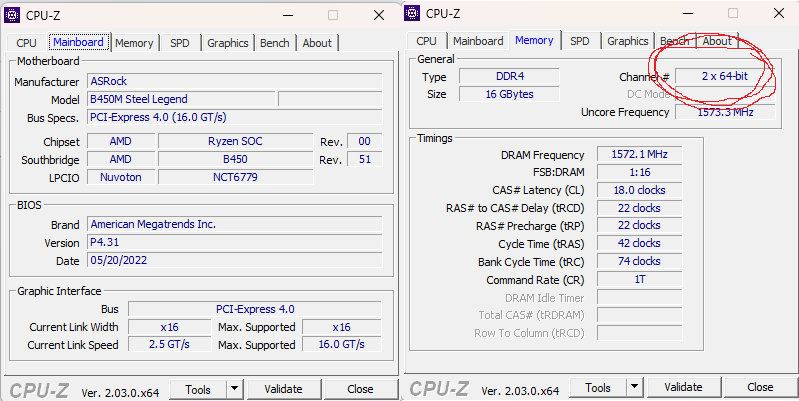This screenshot has height=401, width=799.
Task: Click the Southbridge Rev. field 51
Action: pyautogui.click(x=364, y=159)
